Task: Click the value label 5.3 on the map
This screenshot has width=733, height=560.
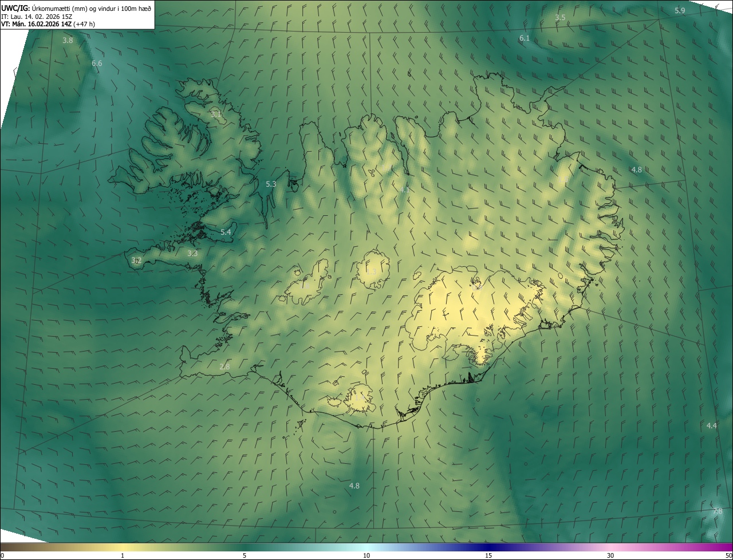Action: point(271,184)
